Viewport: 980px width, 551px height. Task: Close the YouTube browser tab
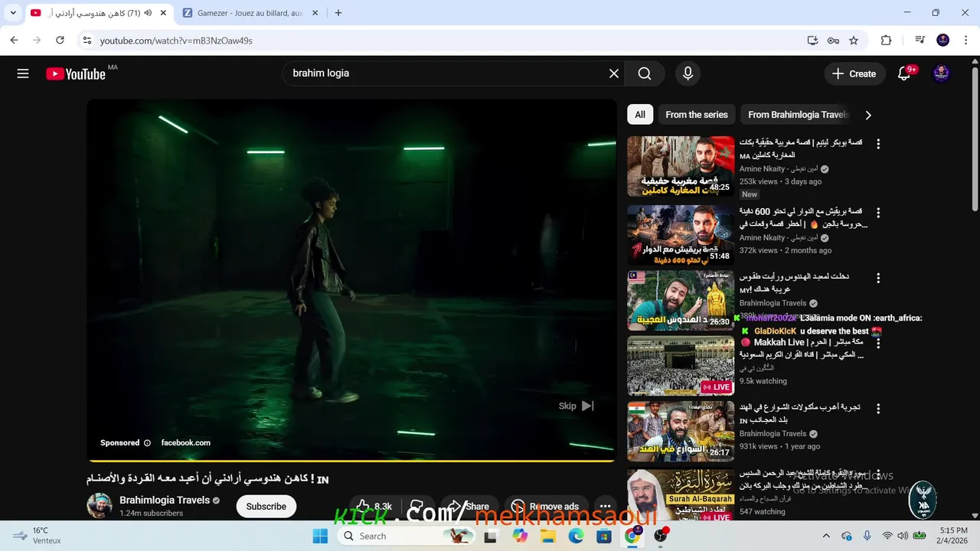pyautogui.click(x=163, y=13)
